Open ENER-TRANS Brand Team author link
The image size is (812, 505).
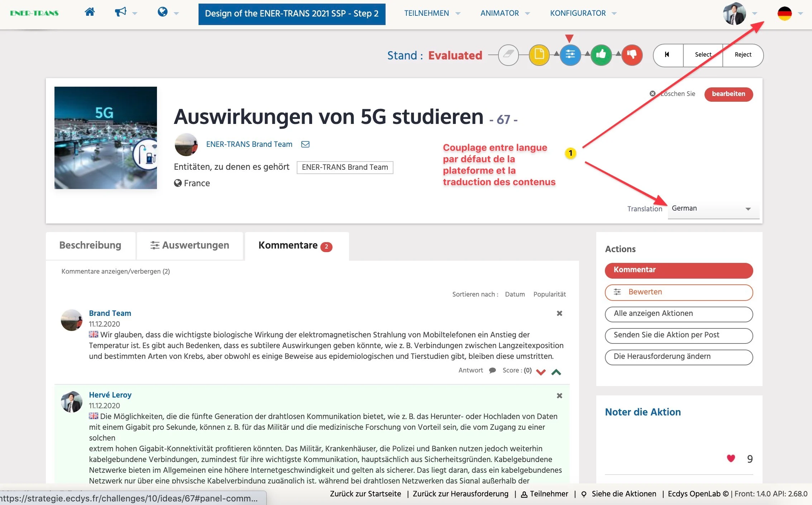(249, 144)
